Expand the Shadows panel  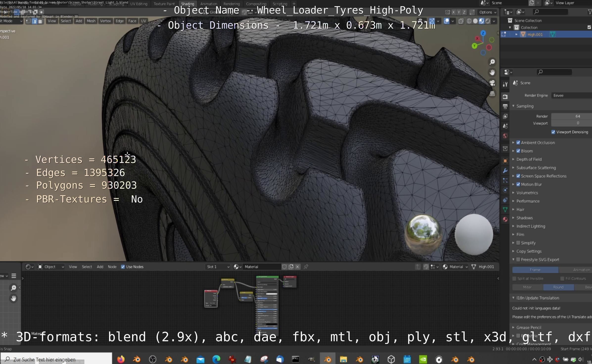513,218
